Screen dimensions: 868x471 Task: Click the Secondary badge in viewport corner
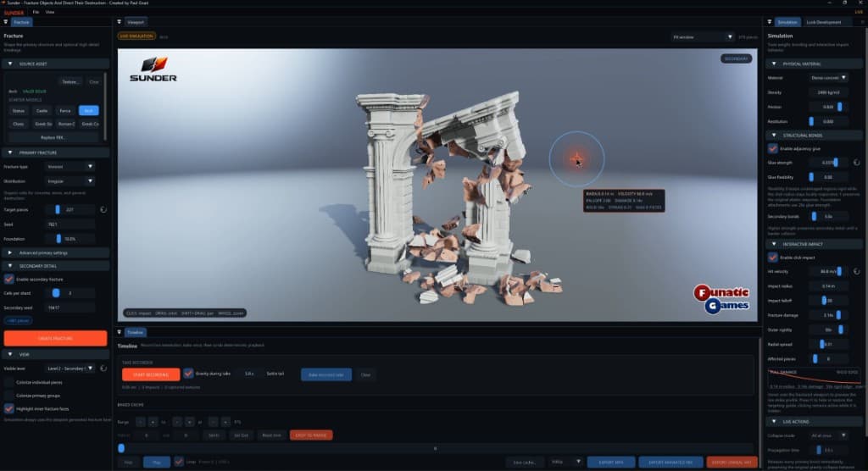(x=736, y=58)
